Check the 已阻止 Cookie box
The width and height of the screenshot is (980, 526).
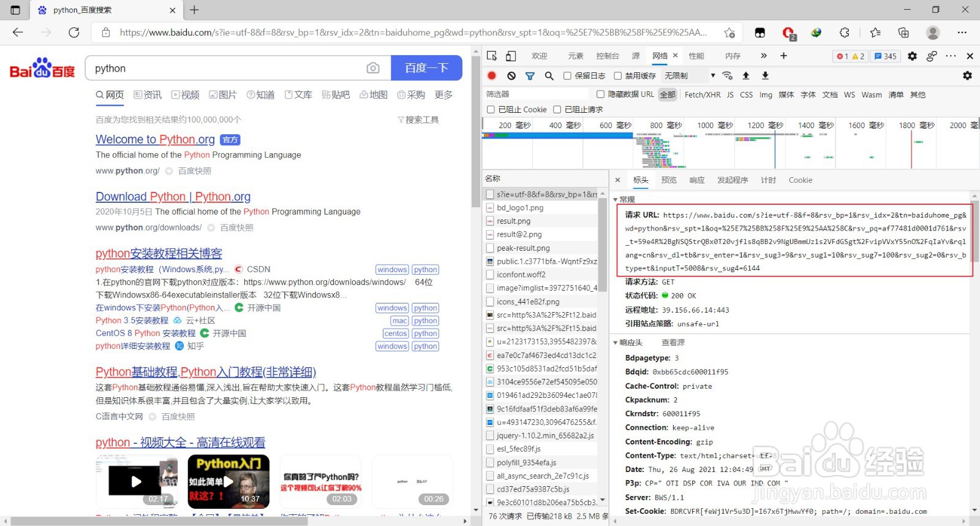click(x=491, y=109)
